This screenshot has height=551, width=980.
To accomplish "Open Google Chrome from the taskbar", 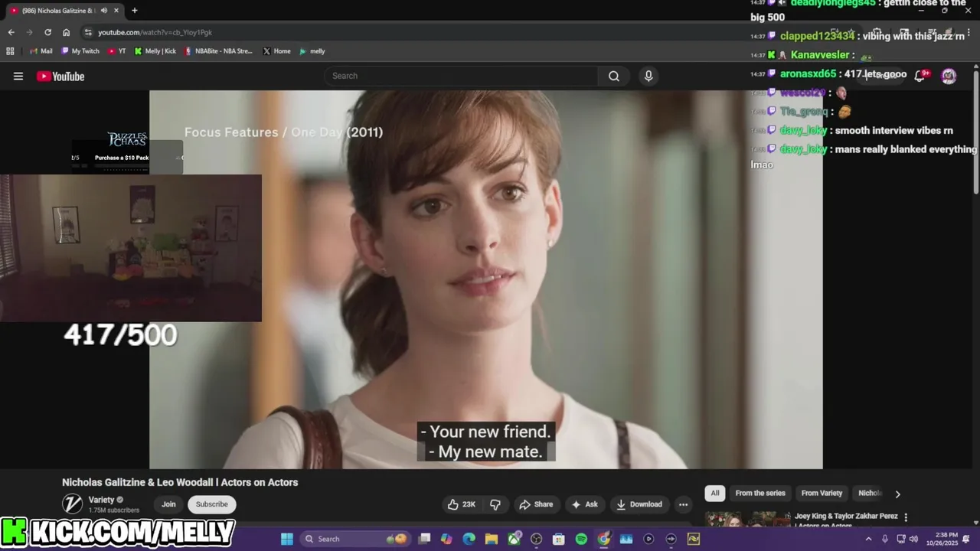I will (x=603, y=539).
